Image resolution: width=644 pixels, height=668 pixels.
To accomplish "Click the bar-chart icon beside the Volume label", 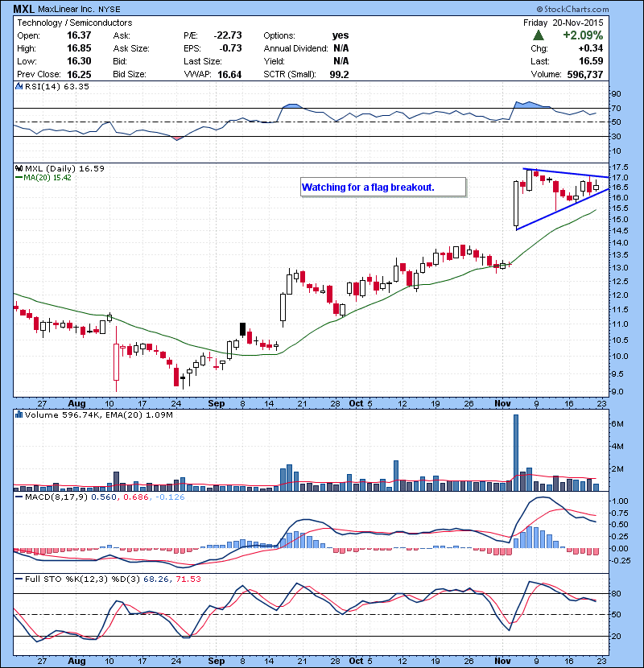I will tap(19, 414).
